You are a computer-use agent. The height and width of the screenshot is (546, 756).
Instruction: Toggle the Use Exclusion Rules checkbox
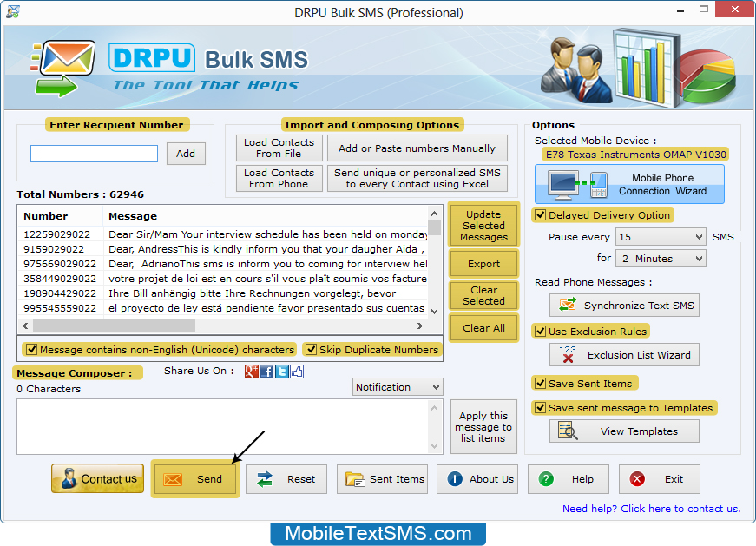(x=541, y=332)
